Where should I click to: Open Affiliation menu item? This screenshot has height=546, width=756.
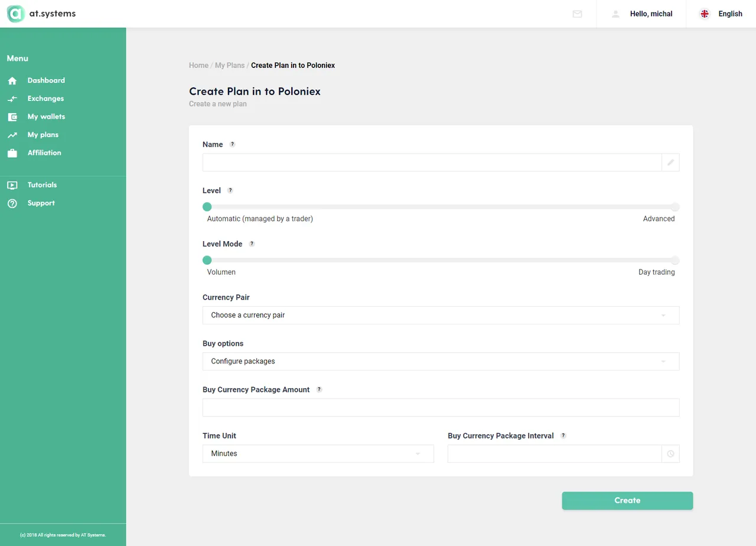click(44, 153)
